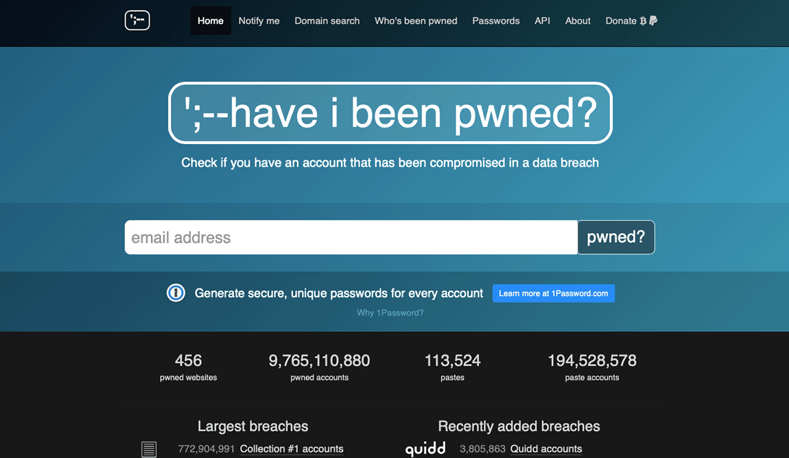
Task: Click the pwned? search button
Action: [616, 237]
